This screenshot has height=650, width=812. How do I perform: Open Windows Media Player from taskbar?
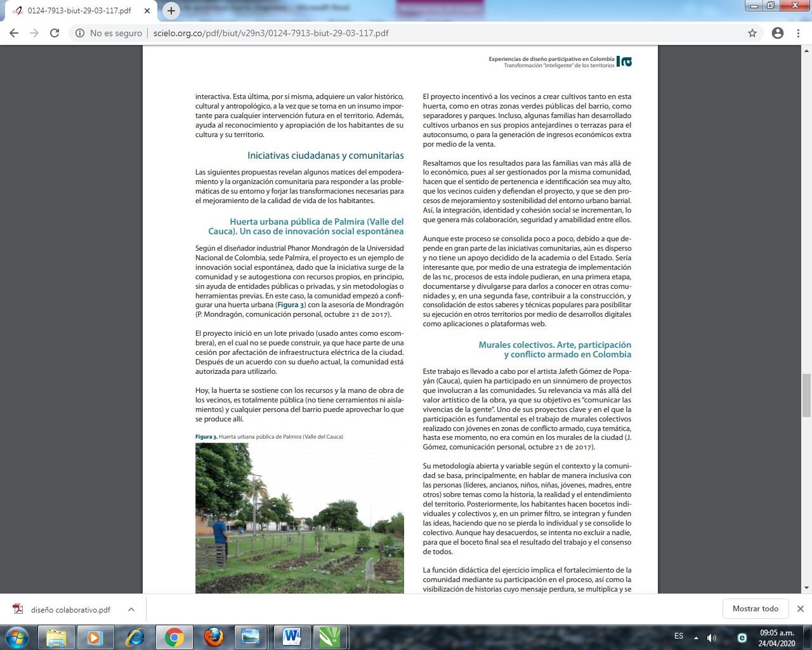[96, 637]
